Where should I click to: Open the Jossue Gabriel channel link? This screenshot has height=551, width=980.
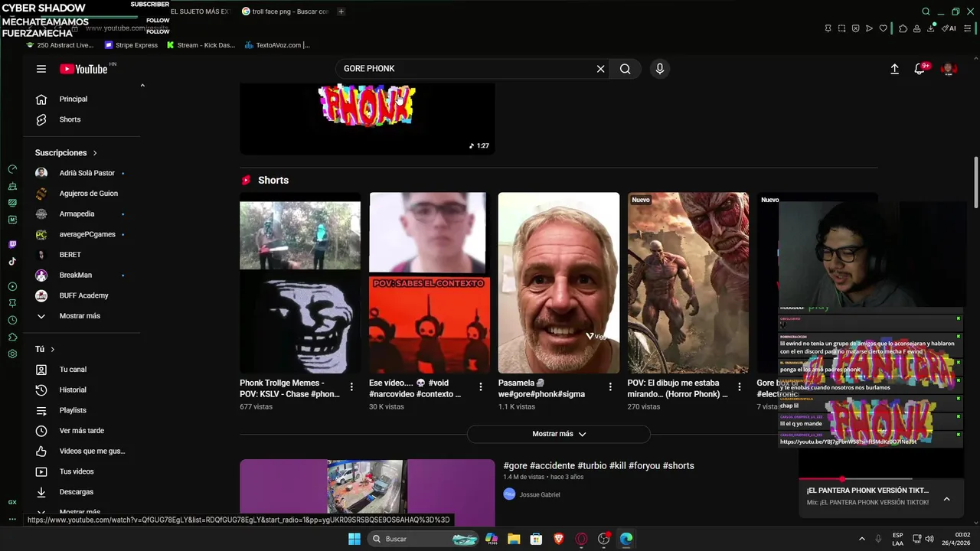tap(540, 494)
